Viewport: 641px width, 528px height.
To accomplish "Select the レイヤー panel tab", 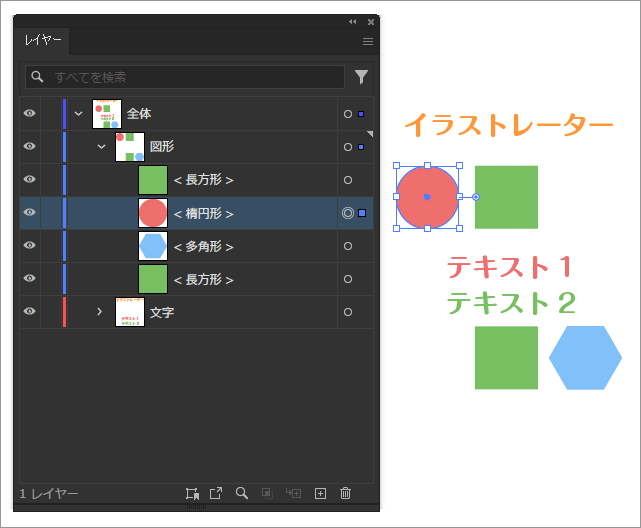I will 43,40.
